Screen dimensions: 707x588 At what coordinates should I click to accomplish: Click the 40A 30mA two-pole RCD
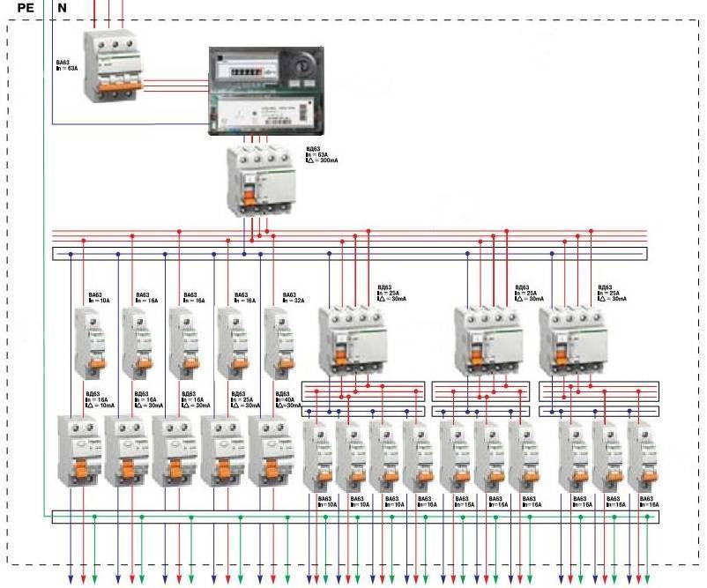pyautogui.click(x=272, y=450)
